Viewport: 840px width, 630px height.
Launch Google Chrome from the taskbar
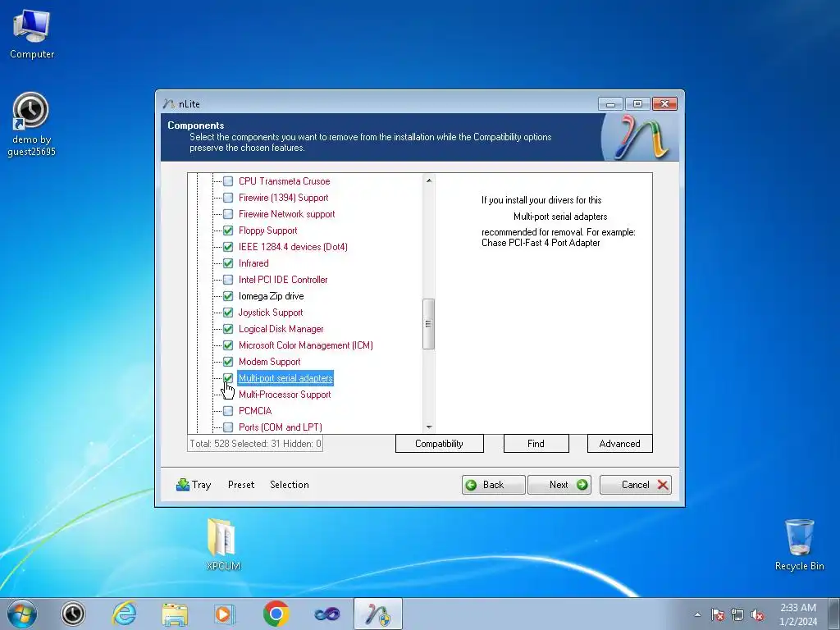(276, 614)
